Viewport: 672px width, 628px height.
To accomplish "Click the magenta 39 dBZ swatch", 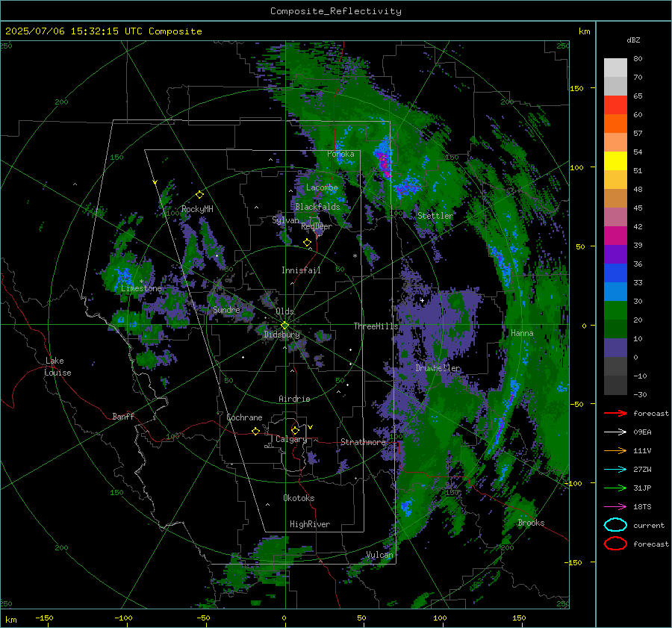I will [615, 235].
